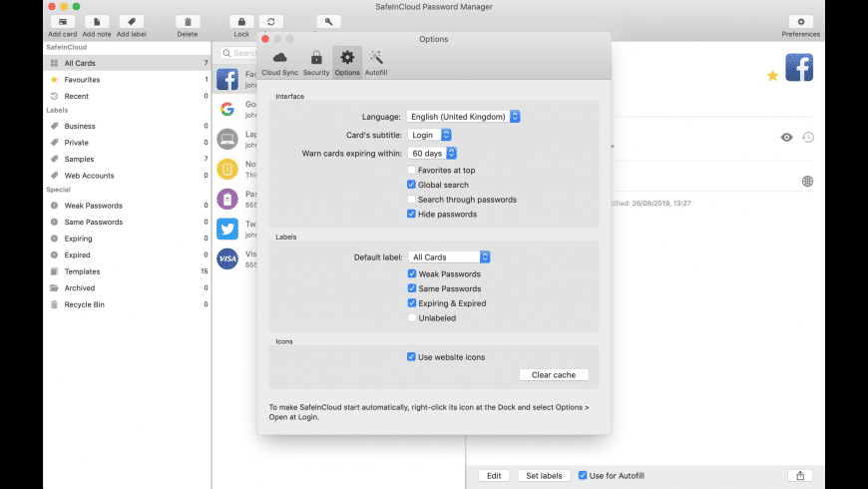Click the Edit button
This screenshot has height=489, width=868.
494,476
